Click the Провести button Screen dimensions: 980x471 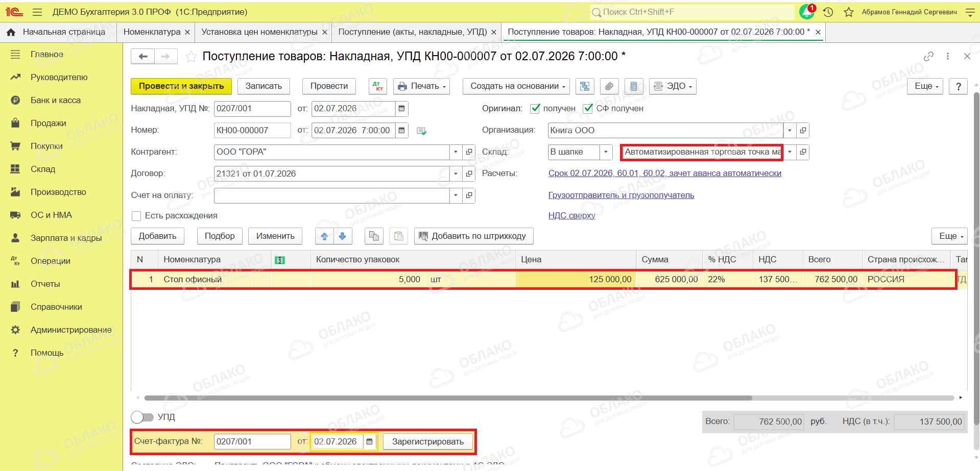pos(329,86)
